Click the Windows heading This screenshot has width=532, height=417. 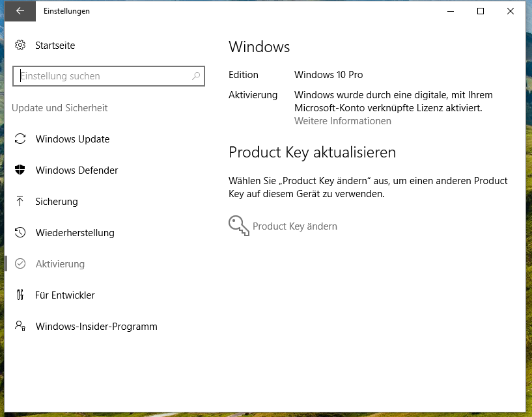[x=259, y=47]
